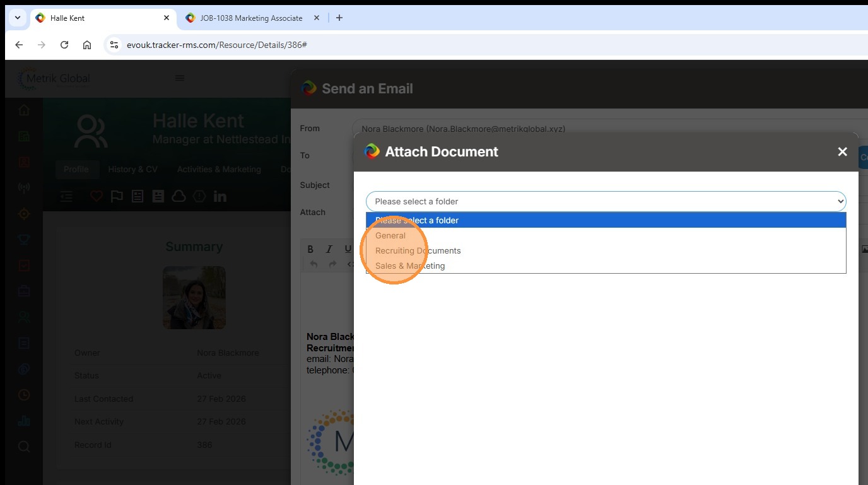The height and width of the screenshot is (485, 868).
Task: Apply Bold in the email editor
Action: [x=310, y=249]
